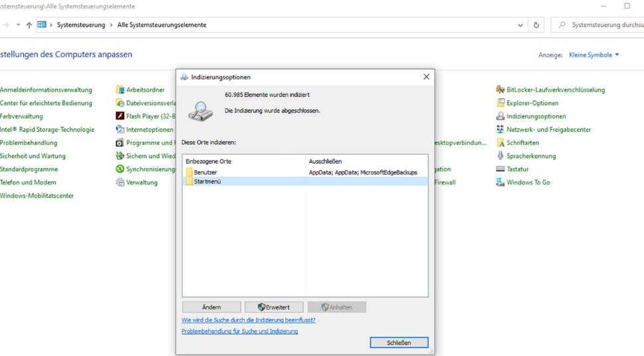Open the Tastatur keyboard icon
This screenshot has height=356, width=644.
coord(500,169)
